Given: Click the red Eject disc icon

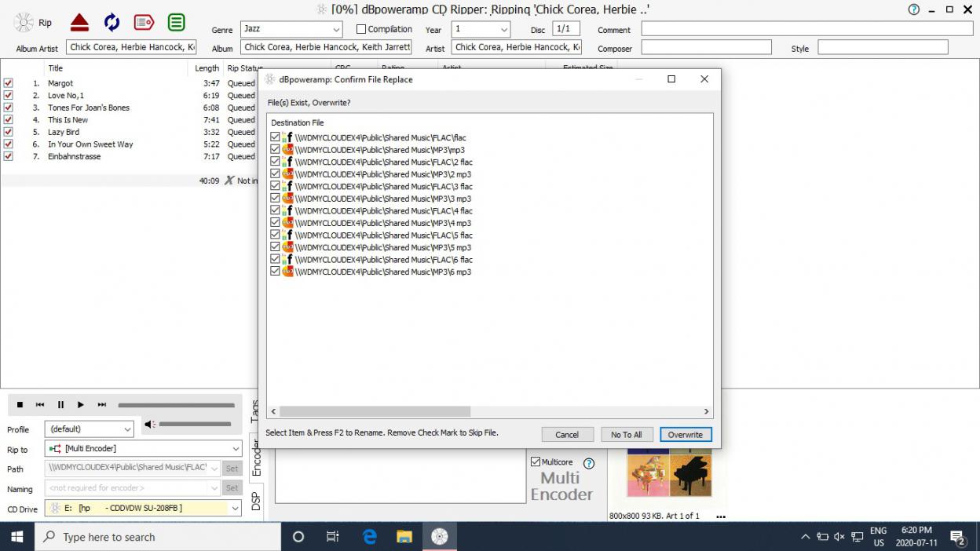Looking at the screenshot, I should 79,22.
